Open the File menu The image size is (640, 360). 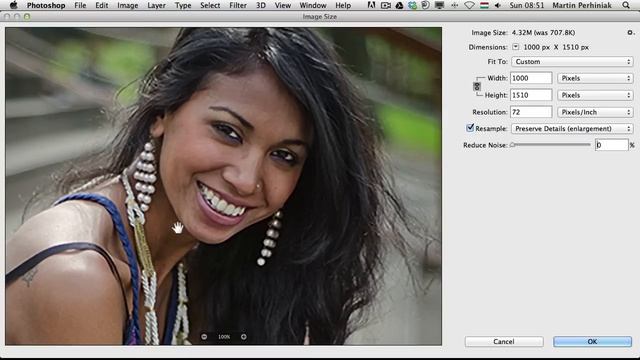(x=80, y=5)
